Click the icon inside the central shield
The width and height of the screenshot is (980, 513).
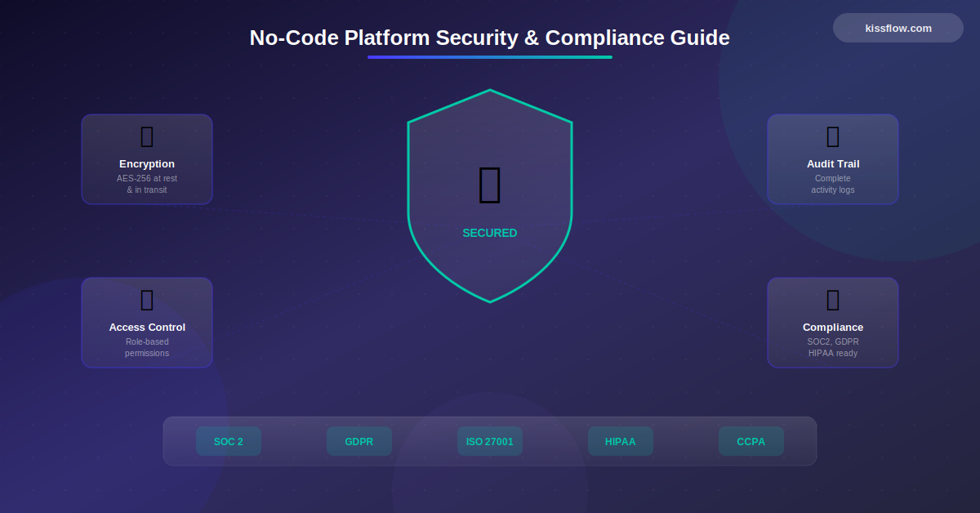click(490, 184)
